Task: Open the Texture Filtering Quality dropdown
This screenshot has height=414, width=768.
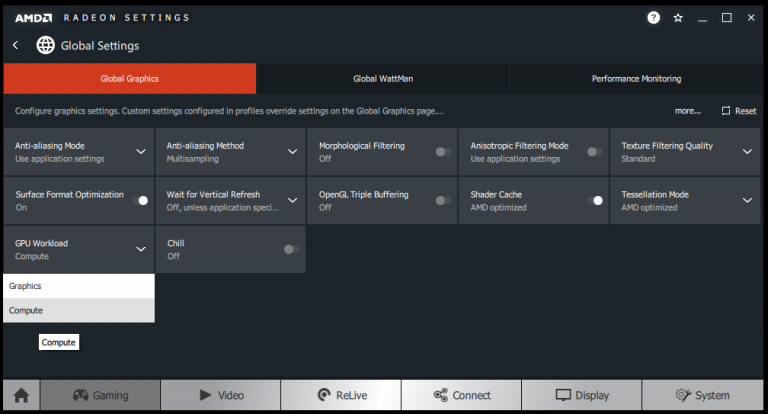Action: click(x=747, y=152)
